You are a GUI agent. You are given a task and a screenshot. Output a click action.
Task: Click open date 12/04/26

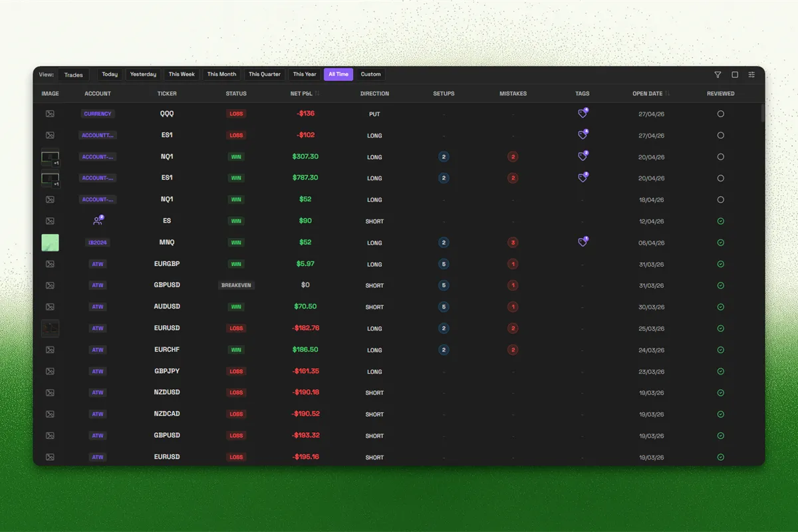tap(651, 221)
